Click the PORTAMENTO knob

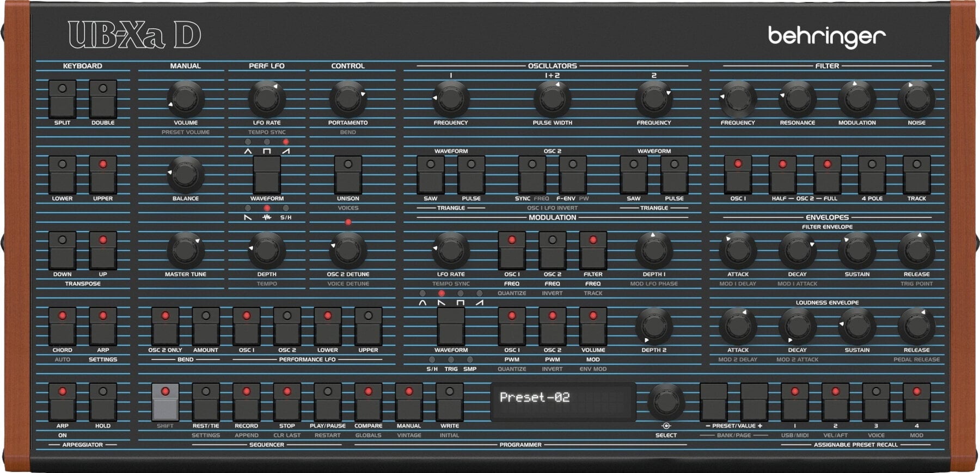coord(348,99)
